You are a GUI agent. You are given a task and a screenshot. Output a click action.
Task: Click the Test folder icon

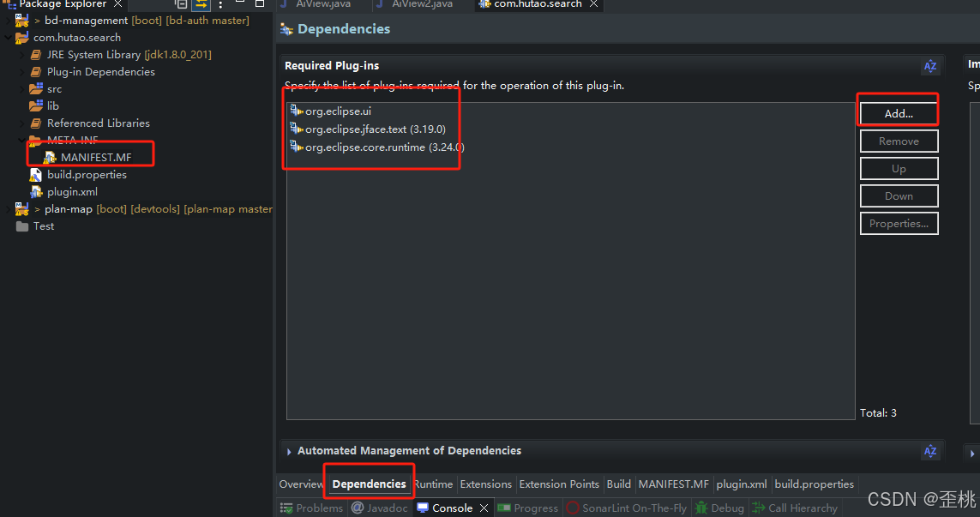[x=22, y=226]
